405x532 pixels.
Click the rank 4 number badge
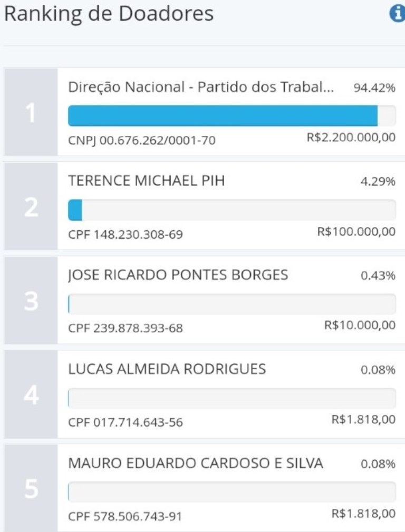pyautogui.click(x=31, y=395)
